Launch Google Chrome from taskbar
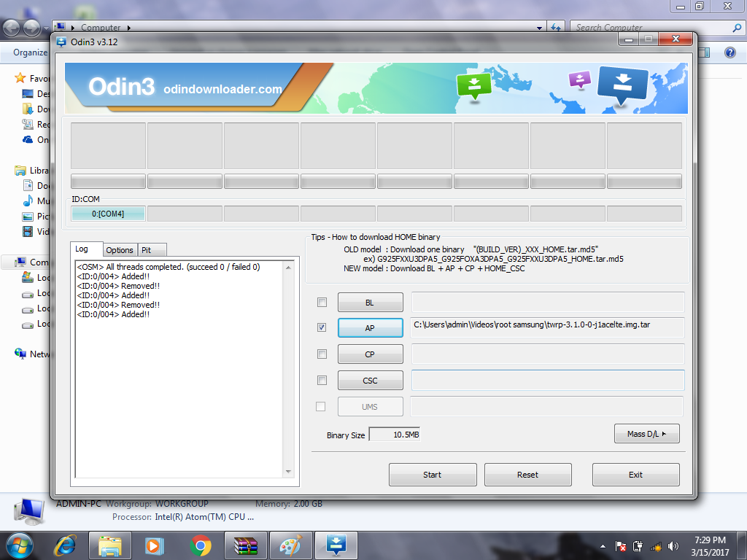747x560 pixels. (201, 545)
